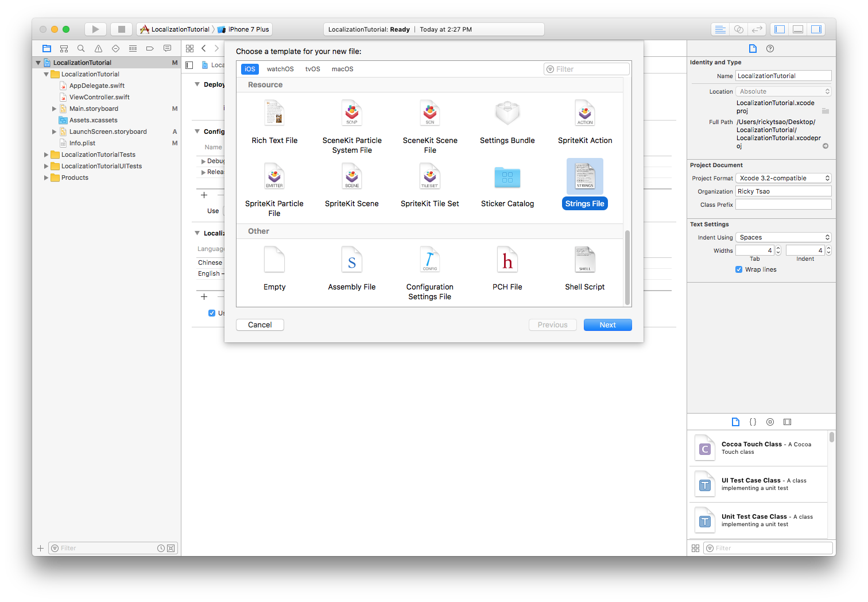Switch to the tvOS template tab
Image resolution: width=868 pixels, height=602 pixels.
click(313, 69)
